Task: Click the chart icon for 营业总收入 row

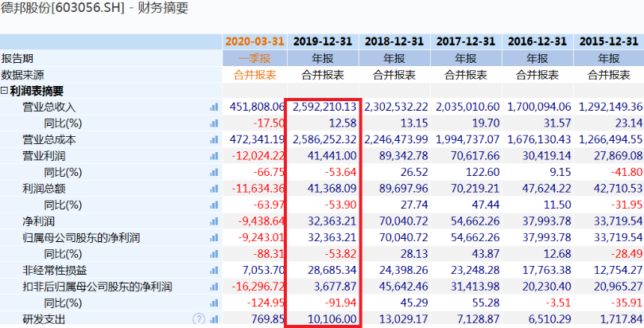Action: [214, 107]
